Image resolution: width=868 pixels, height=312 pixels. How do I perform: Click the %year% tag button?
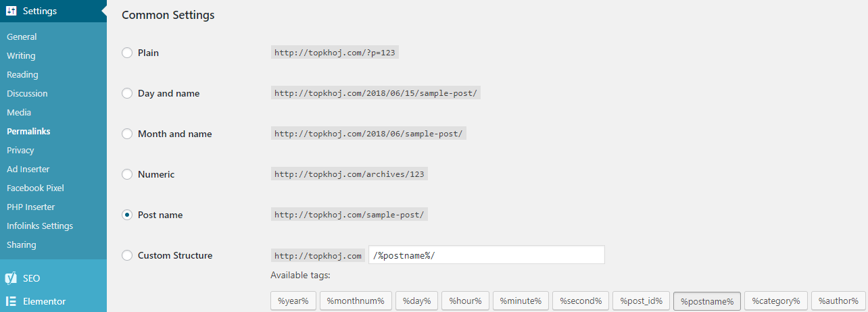pyautogui.click(x=293, y=301)
